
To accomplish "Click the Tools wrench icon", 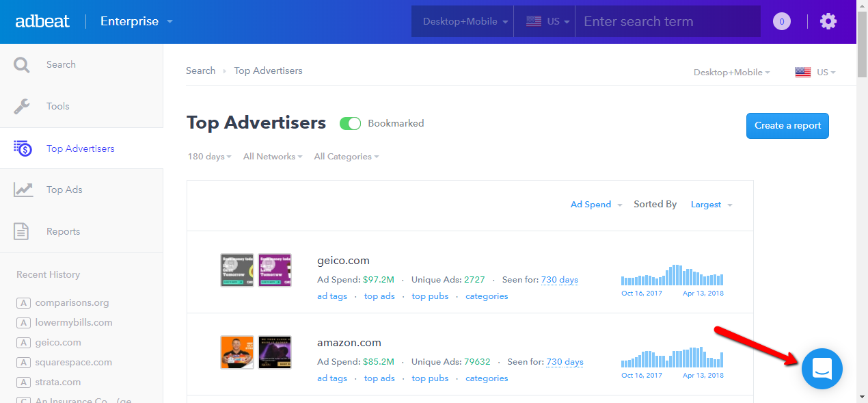I will (22, 106).
